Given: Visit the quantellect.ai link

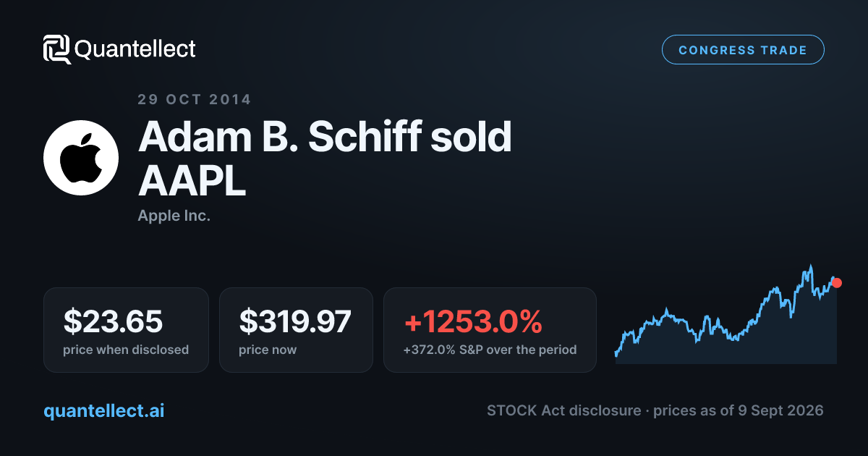Looking at the screenshot, I should click(104, 410).
